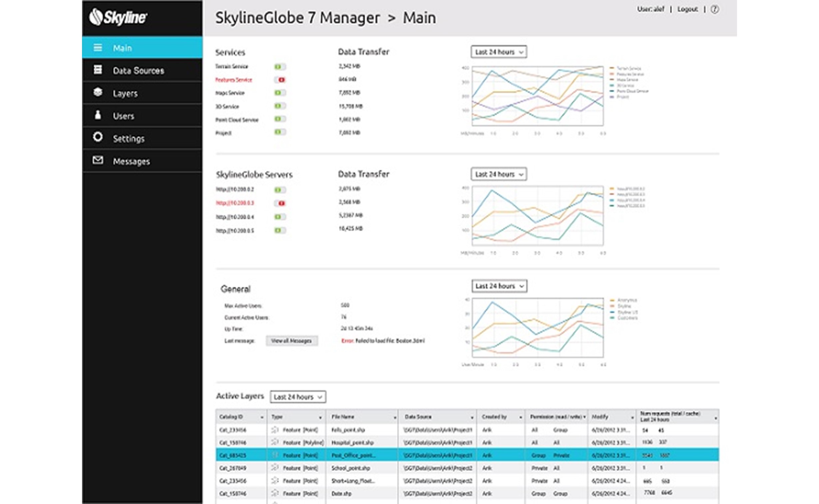Image resolution: width=819 pixels, height=504 pixels.
Task: Expand the Last 24 hours dropdown under General
Action: (x=497, y=286)
